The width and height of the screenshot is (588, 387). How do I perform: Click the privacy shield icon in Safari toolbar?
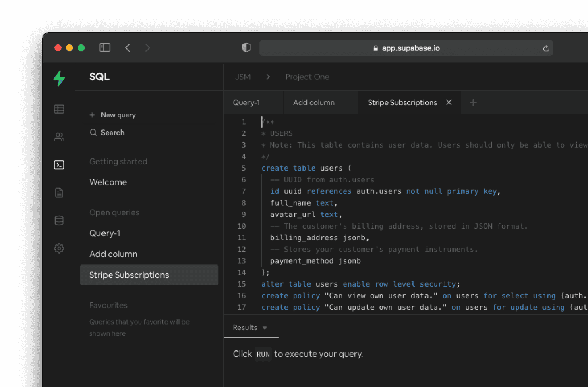click(246, 48)
